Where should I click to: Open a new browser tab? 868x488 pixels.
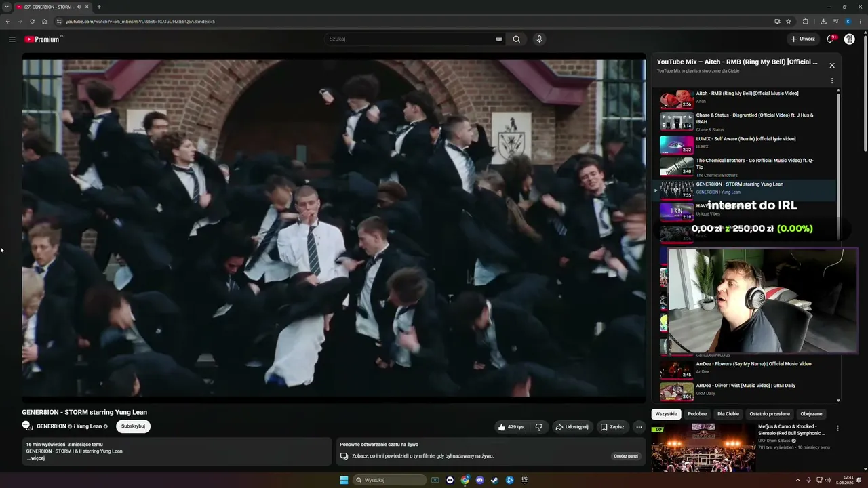click(99, 7)
